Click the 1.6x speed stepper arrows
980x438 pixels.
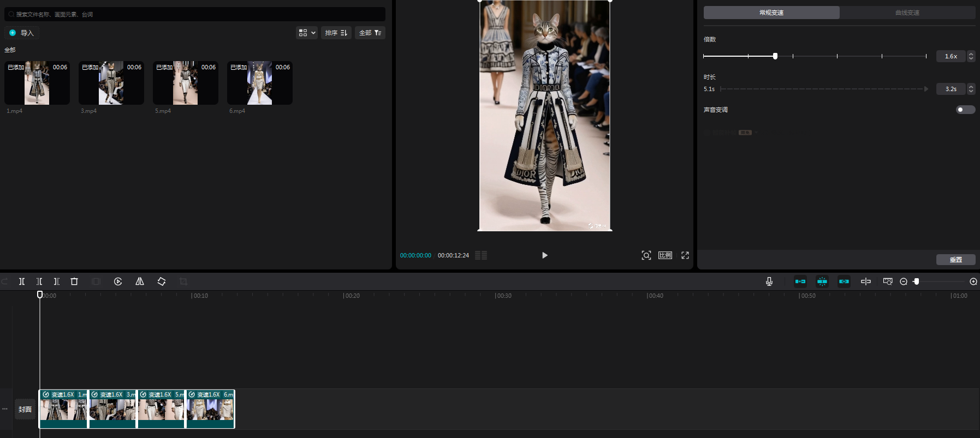pyautogui.click(x=971, y=56)
